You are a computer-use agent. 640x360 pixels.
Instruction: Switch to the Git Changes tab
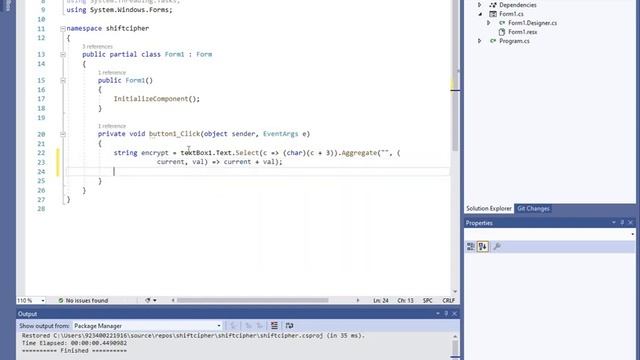tap(533, 209)
